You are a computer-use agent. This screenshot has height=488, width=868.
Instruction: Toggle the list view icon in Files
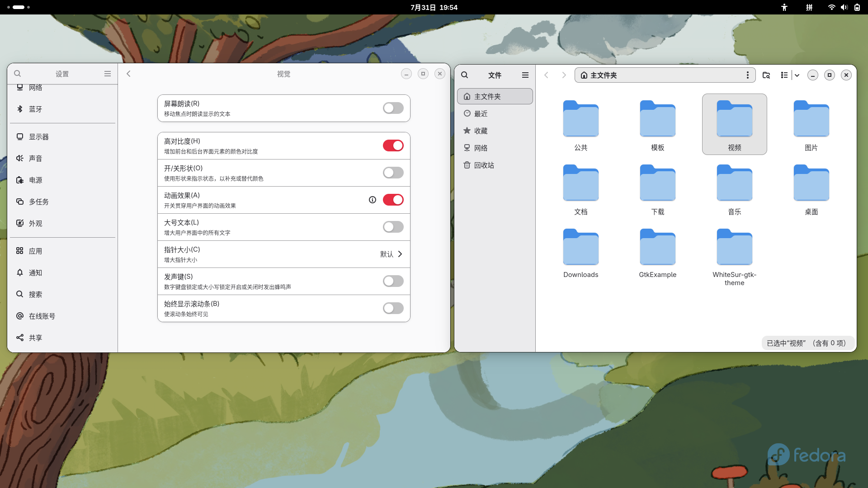[x=784, y=75]
